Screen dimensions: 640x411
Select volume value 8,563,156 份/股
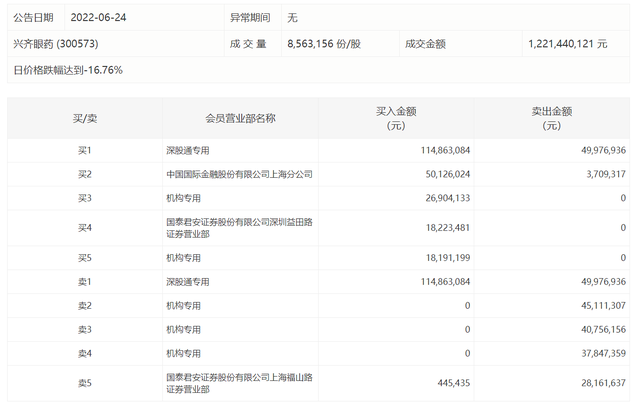pyautogui.click(x=324, y=44)
